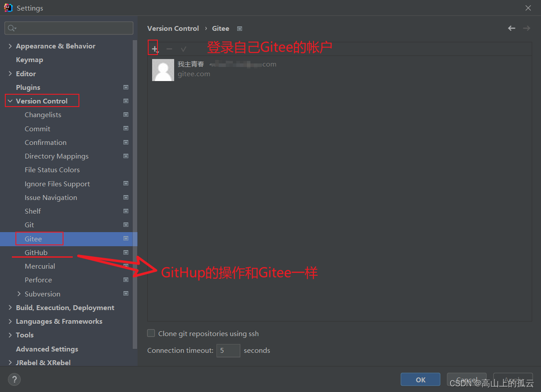541x392 pixels.
Task: Add a Gitee account with plus icon
Action: [x=154, y=49]
